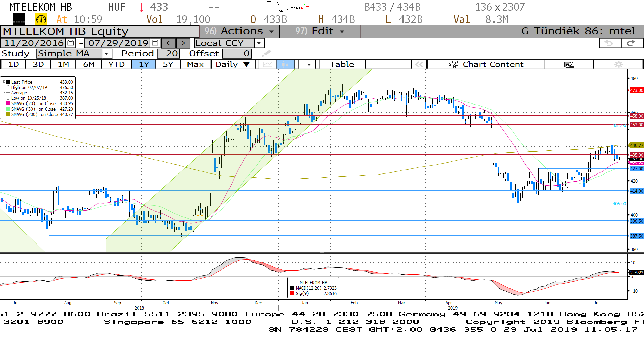Click the black dashed-line icon under MTELEKOM

point(19,19)
